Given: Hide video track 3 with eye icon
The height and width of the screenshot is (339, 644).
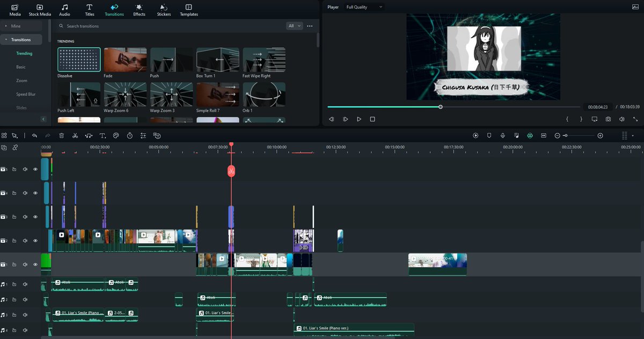Looking at the screenshot, I should 35,217.
